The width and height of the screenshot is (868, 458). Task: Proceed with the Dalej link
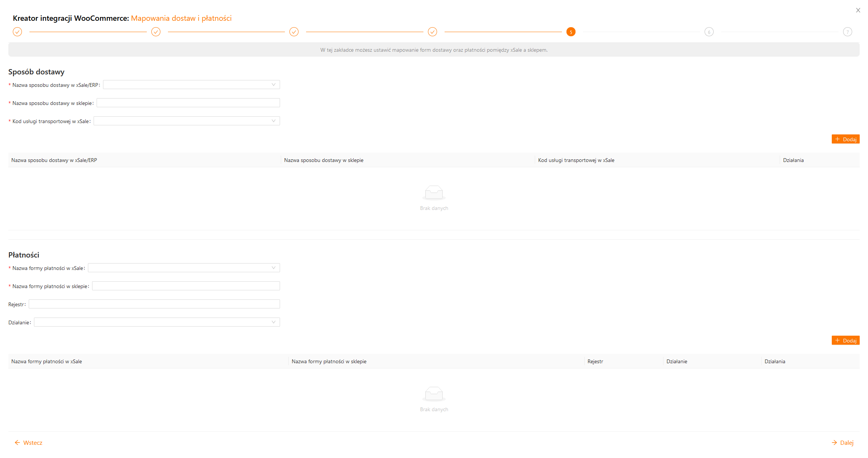pyautogui.click(x=842, y=443)
